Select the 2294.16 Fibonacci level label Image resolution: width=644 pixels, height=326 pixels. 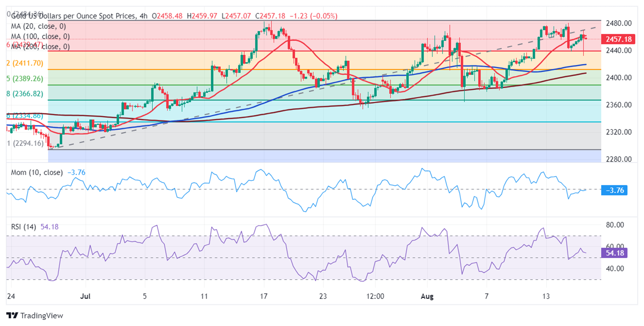(x=25, y=143)
